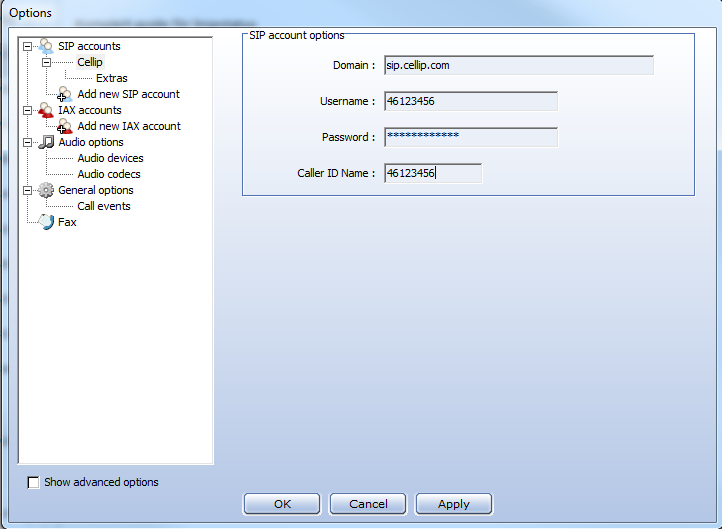722x529 pixels.
Task: Select SIP accounts in the tree
Action: pos(89,46)
